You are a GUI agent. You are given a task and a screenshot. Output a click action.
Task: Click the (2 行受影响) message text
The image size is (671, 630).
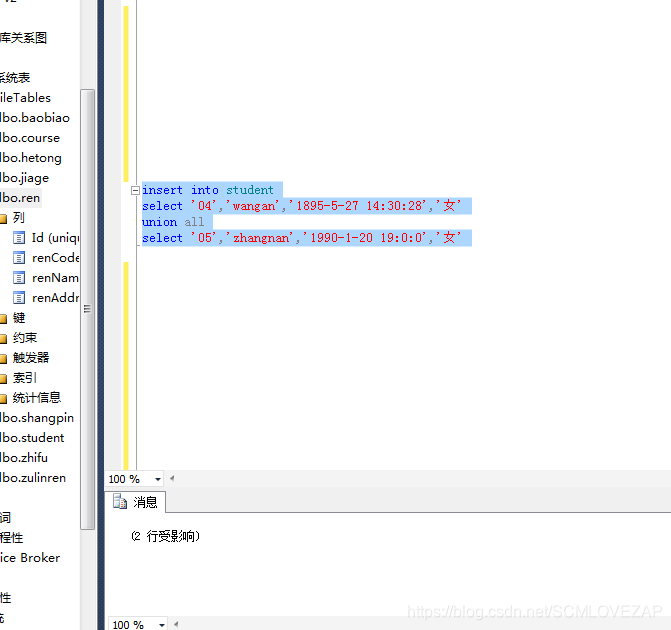(165, 536)
